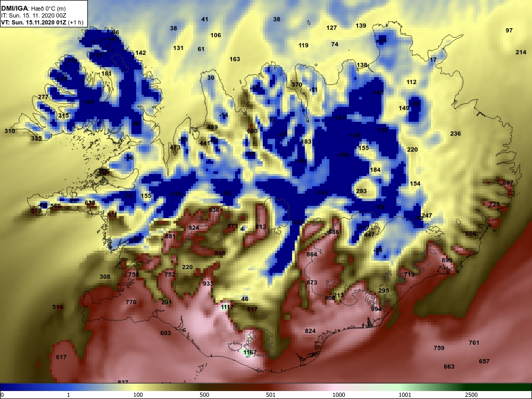
Task: Click the map value 657
Action: [484, 361]
